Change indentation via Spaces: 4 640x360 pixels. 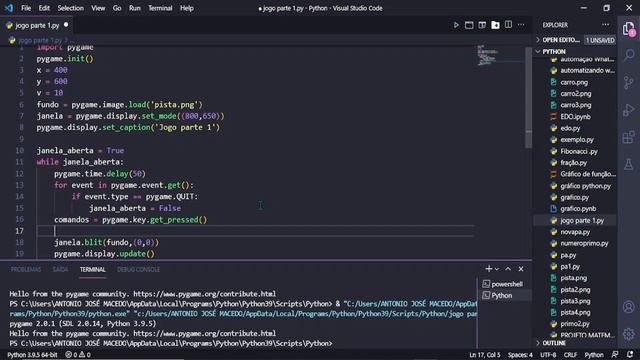click(520, 355)
